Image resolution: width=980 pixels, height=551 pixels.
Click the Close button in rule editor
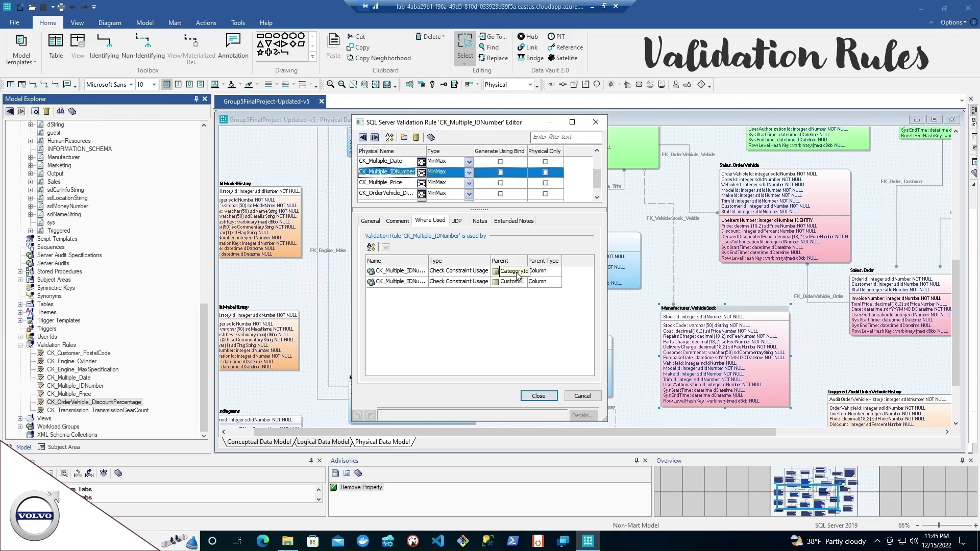[538, 396]
